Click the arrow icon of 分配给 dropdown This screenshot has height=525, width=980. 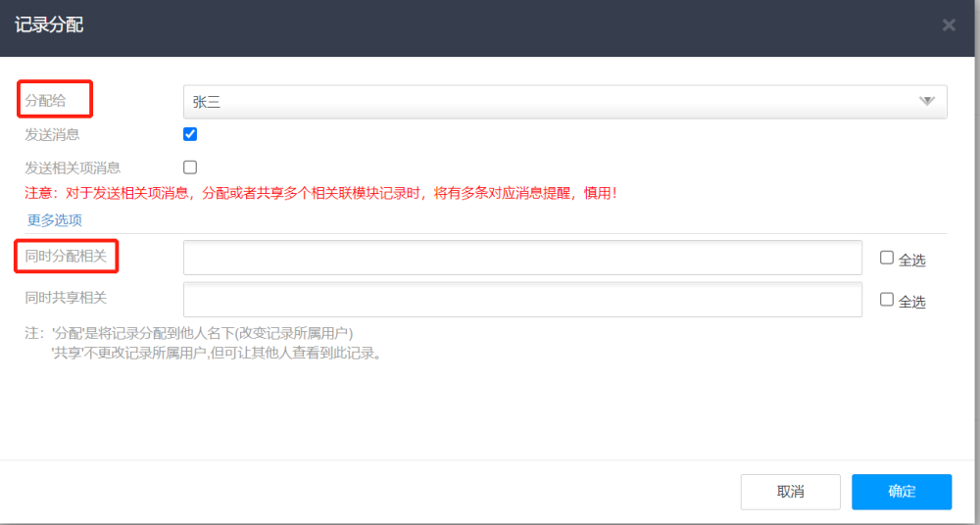927,101
